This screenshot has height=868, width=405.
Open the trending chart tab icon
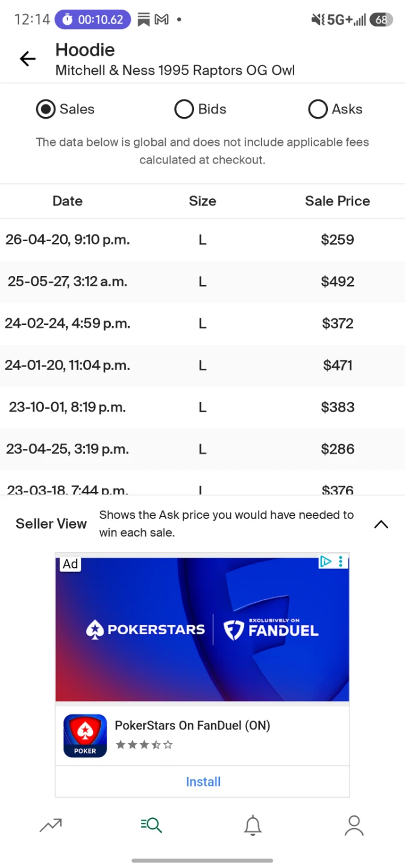[x=51, y=825]
